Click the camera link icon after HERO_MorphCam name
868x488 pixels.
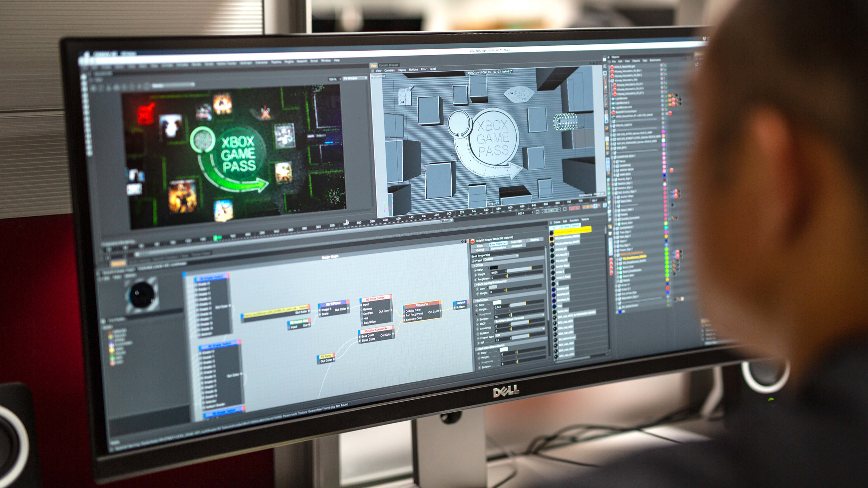[x=511, y=71]
